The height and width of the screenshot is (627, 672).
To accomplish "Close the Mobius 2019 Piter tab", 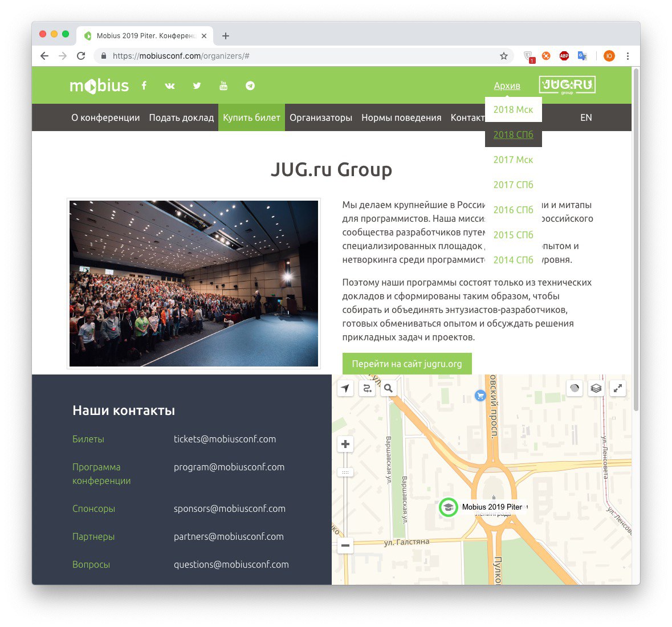I will 204,36.
